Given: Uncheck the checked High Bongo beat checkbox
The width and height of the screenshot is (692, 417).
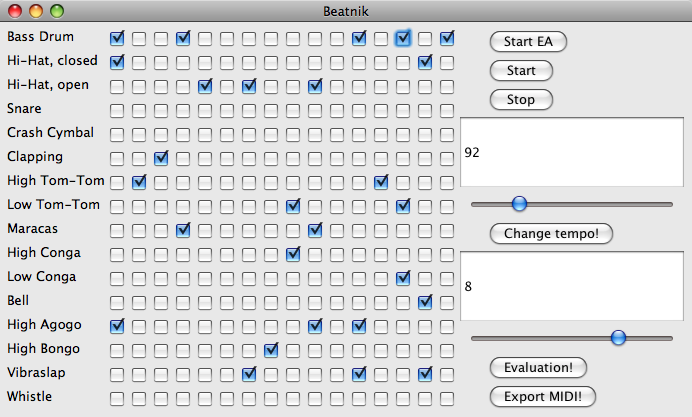Looking at the screenshot, I should [x=271, y=350].
